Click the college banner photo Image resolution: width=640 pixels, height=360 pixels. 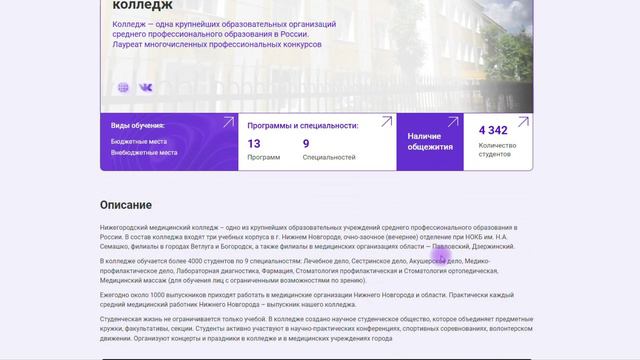click(x=317, y=56)
